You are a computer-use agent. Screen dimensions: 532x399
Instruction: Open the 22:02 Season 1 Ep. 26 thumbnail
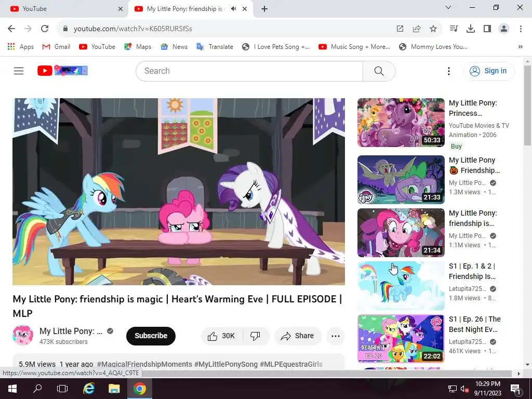coord(401,339)
